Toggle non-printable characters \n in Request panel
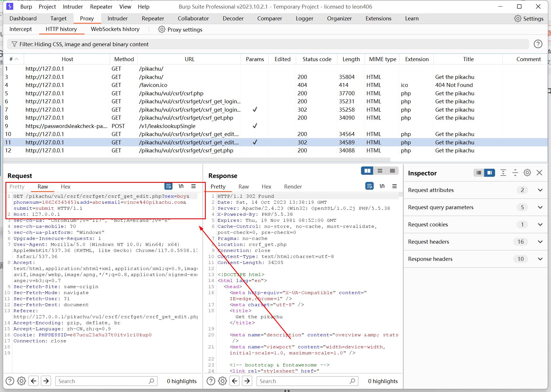This screenshot has height=392, width=551. [x=181, y=186]
